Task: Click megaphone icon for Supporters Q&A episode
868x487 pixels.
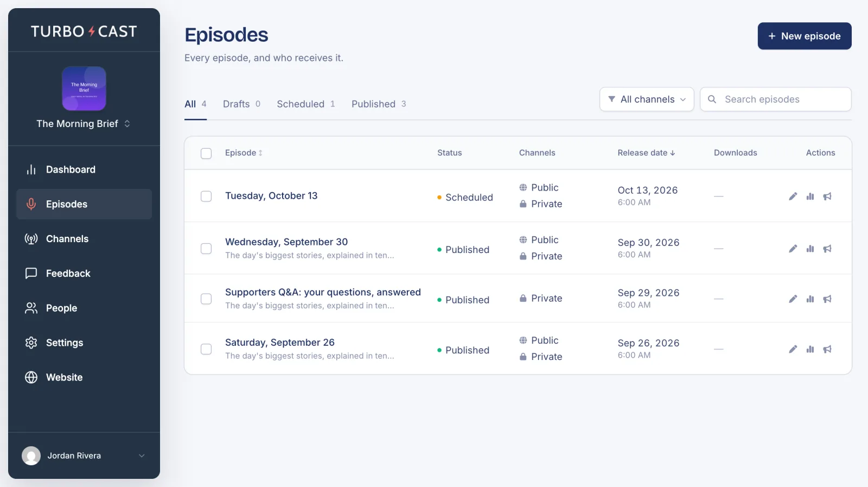Action: point(827,299)
